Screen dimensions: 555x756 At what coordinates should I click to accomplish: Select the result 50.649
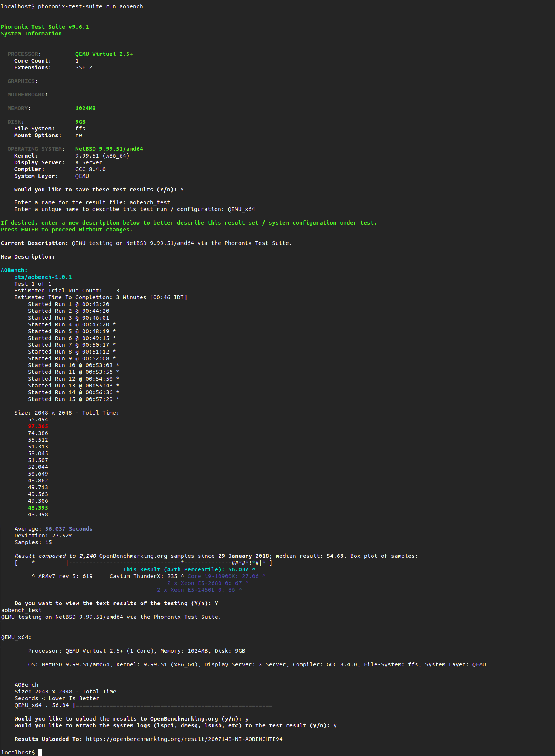tap(38, 474)
